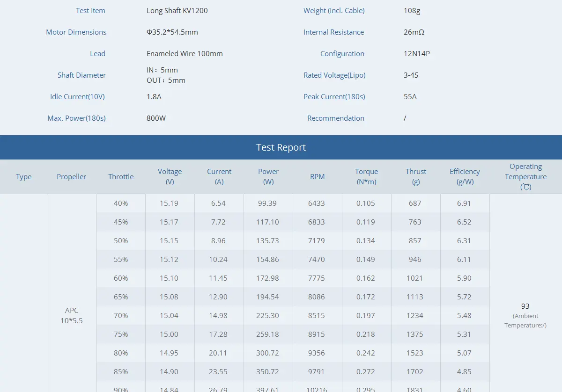Click the Power (W) column header

268,176
